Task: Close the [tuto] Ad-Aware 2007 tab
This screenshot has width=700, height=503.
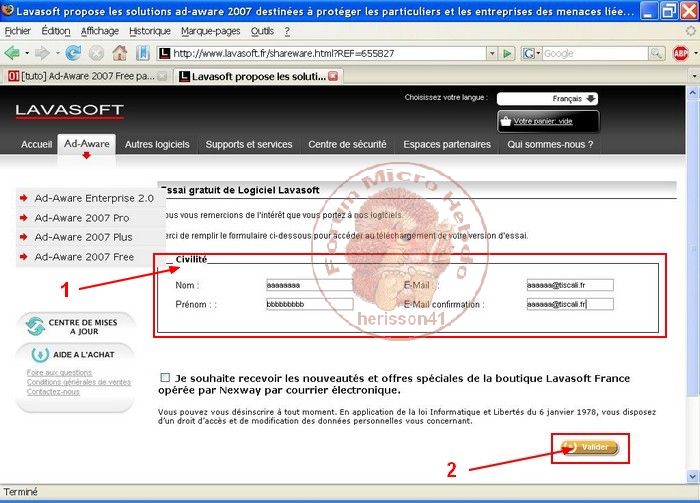Action: tap(162, 76)
